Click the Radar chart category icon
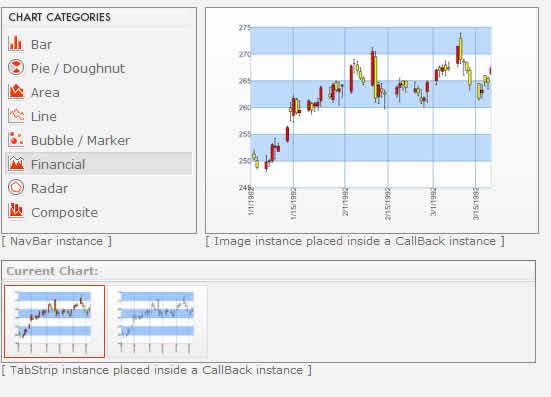Image resolution: width=551 pixels, height=397 pixels. click(16, 187)
